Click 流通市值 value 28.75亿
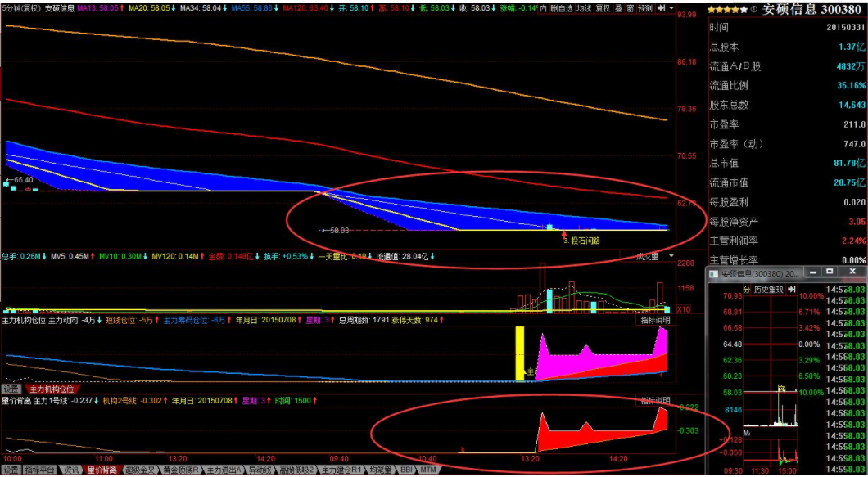 [850, 182]
